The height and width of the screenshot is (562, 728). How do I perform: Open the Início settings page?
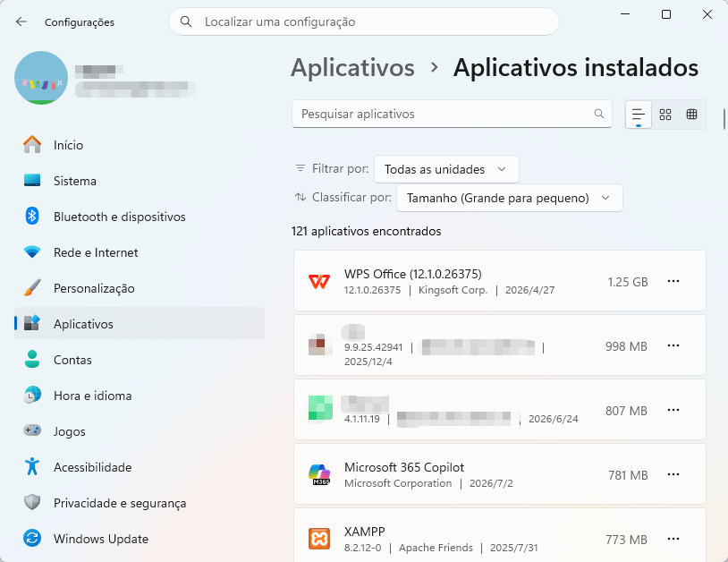click(140, 145)
